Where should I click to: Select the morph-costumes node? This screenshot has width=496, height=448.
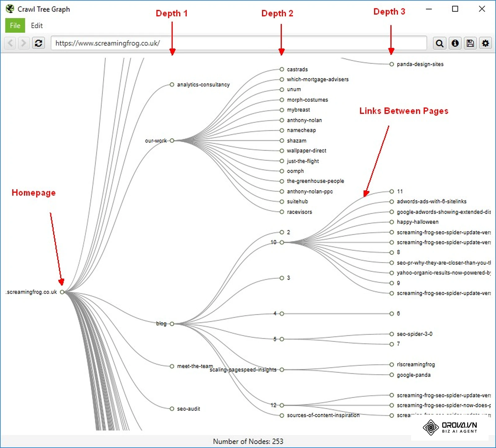[x=282, y=100]
